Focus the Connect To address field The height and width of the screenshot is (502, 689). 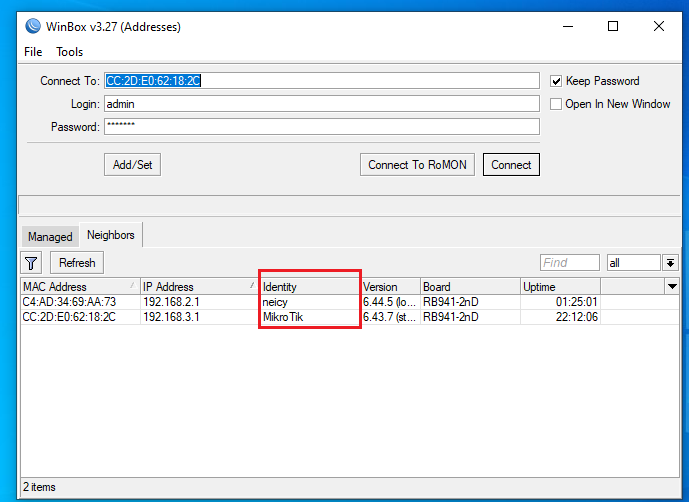322,81
